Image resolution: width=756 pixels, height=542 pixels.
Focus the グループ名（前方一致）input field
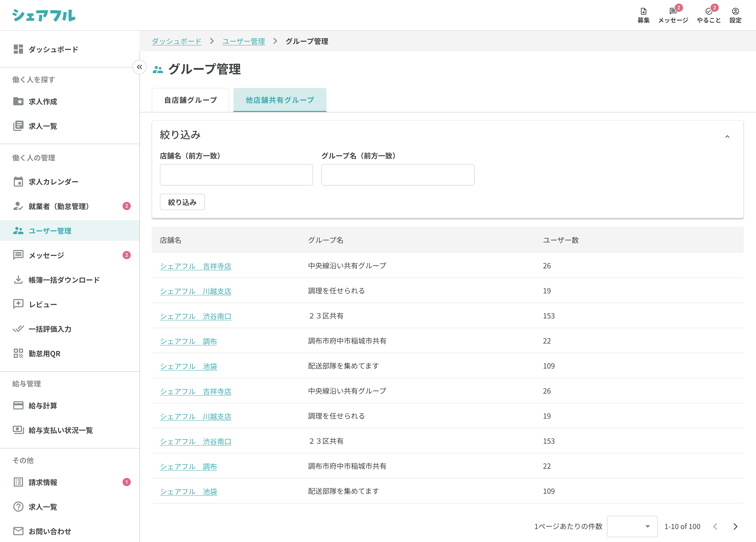coord(398,174)
